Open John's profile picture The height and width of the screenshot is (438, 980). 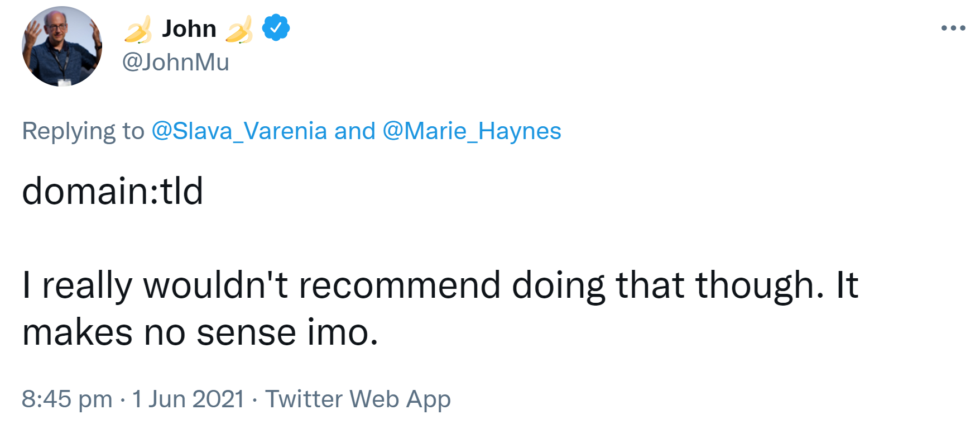pos(62,46)
